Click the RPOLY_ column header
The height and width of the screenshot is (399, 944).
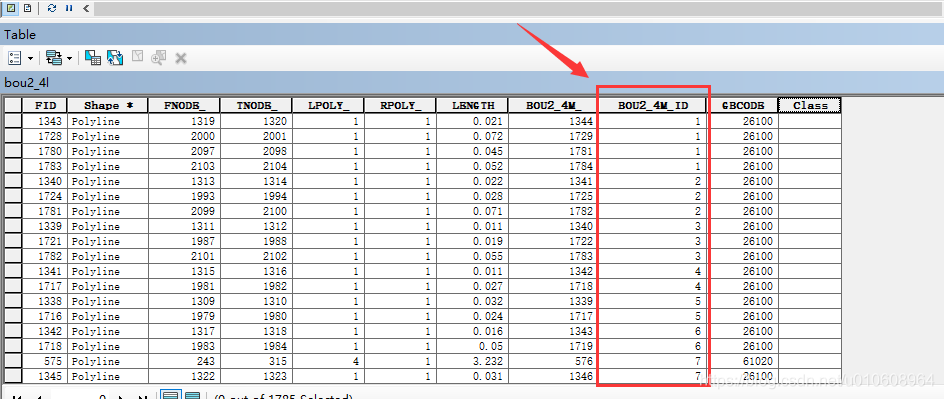pos(400,105)
